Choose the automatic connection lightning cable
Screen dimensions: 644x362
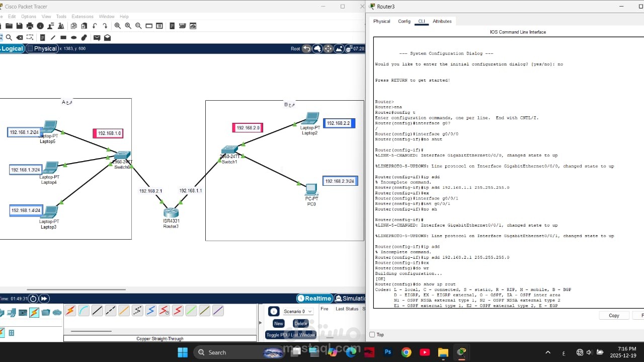point(70,311)
